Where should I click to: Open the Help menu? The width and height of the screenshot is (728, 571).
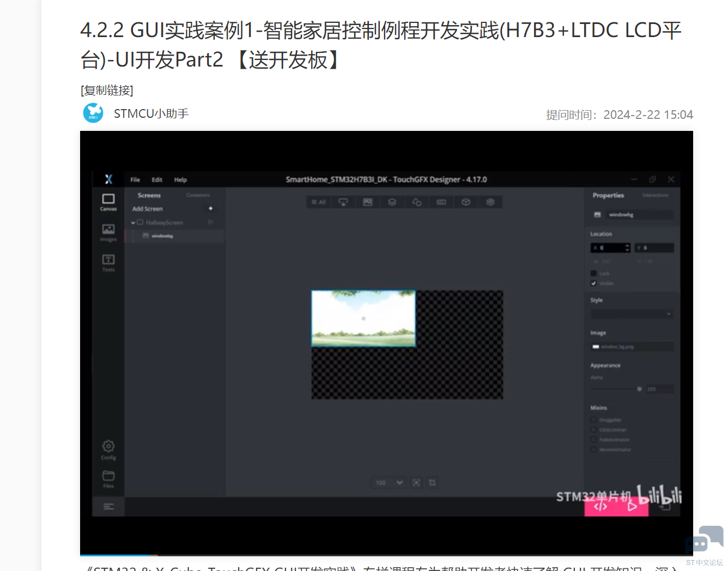180,179
